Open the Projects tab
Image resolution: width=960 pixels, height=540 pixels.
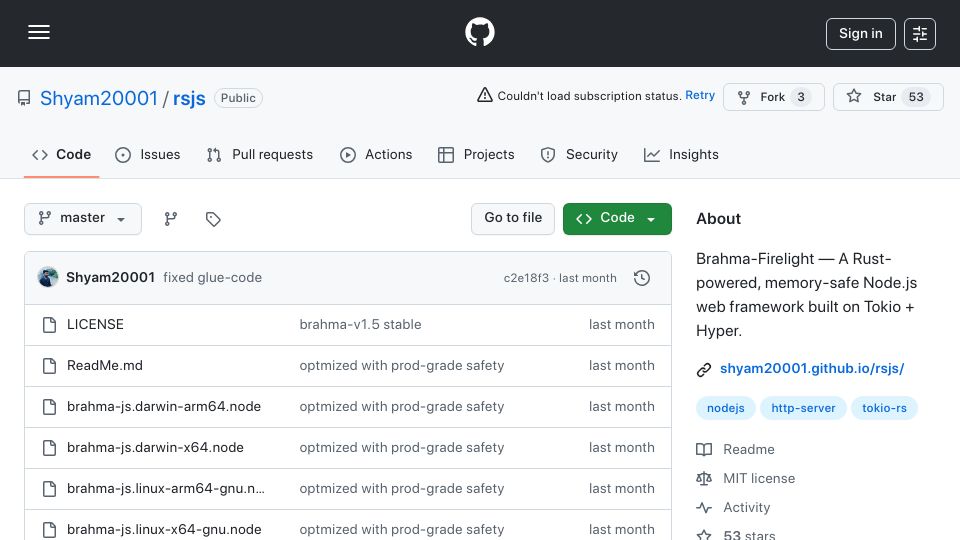coord(476,154)
